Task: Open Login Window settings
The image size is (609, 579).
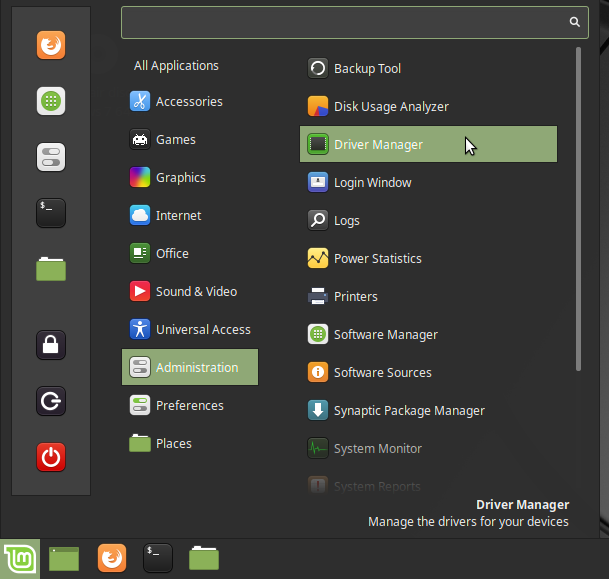Action: pos(428,183)
